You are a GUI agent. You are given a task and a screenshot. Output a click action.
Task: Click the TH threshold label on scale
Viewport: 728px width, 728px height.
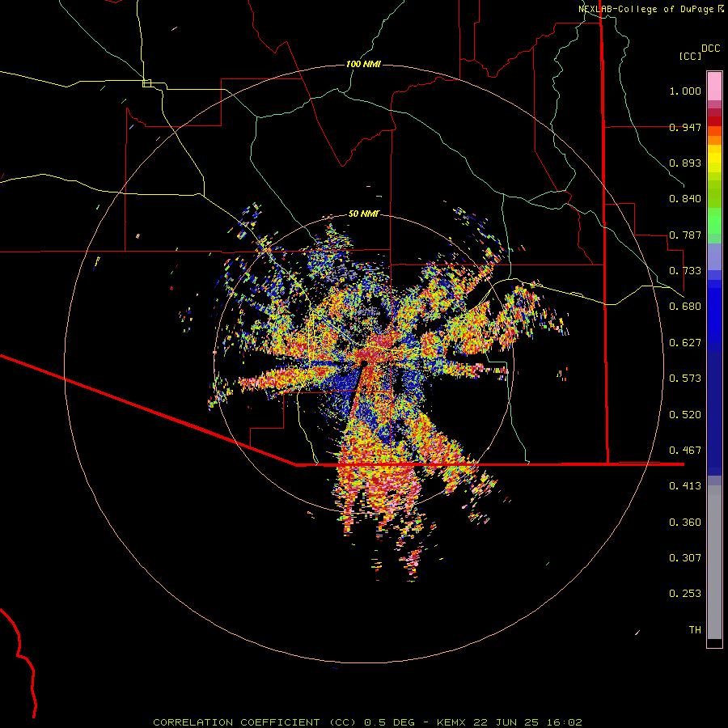point(695,630)
